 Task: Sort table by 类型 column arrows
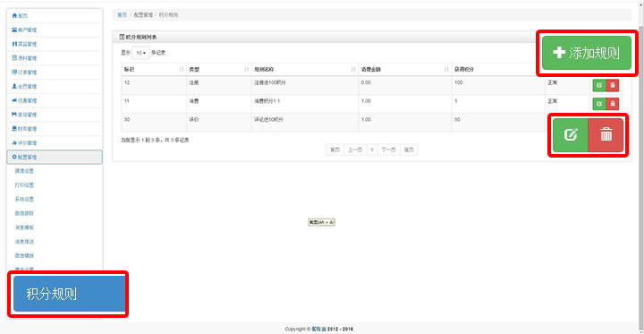247,70
